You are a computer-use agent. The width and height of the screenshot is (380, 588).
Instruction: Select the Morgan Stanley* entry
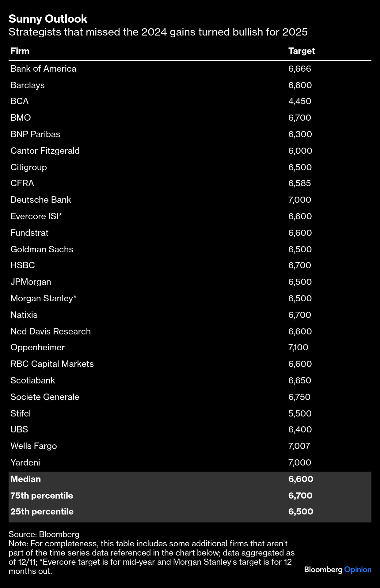coord(43,298)
